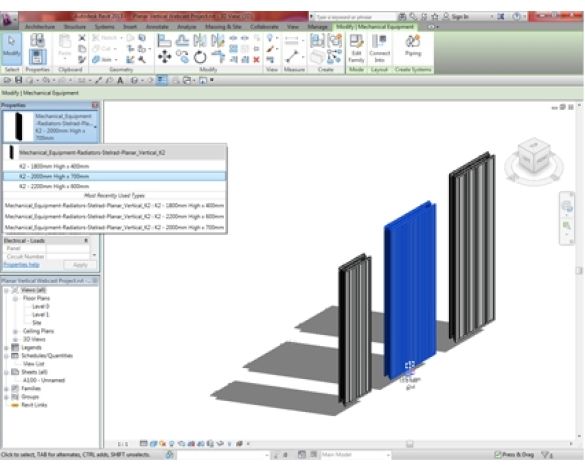Open the Insert ribbon tab
The image size is (585, 471).
point(129,27)
